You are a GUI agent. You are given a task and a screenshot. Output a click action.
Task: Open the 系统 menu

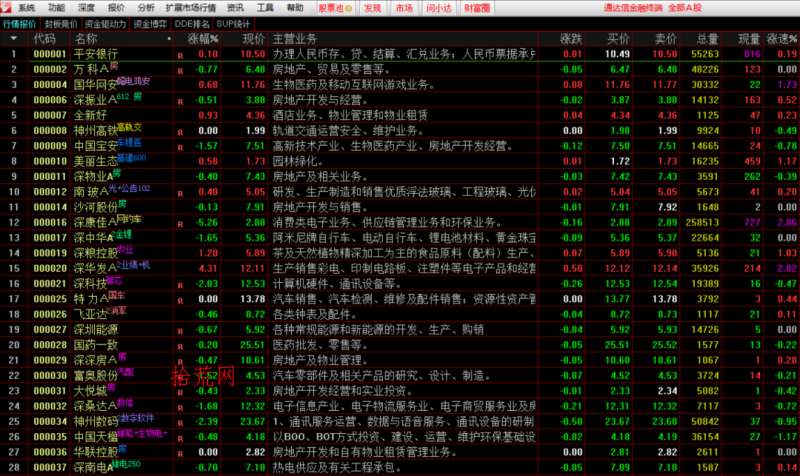[x=27, y=8]
